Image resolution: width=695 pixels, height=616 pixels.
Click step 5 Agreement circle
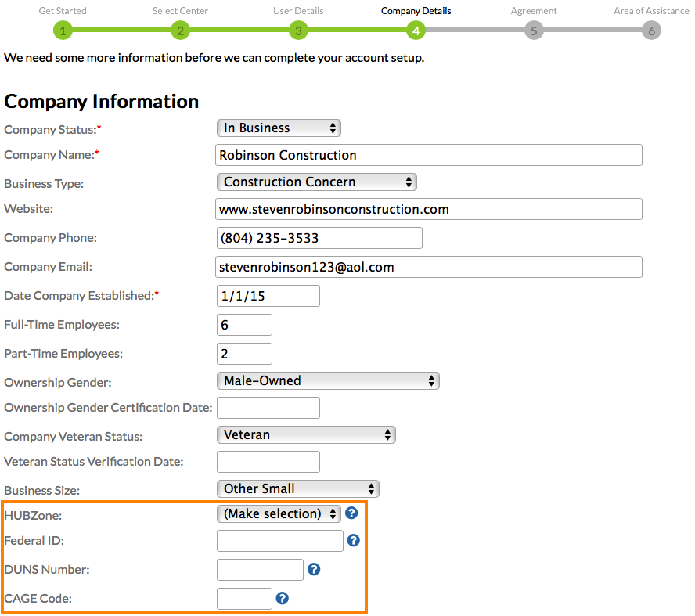534,31
